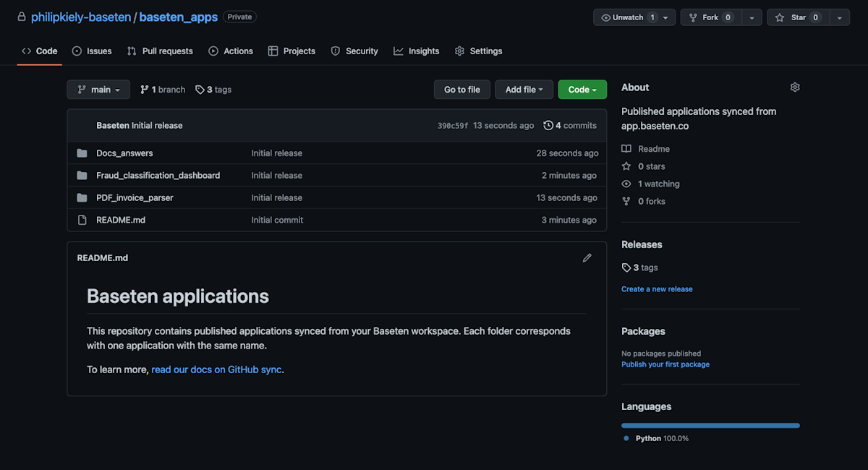Screen dimensions: 868x470
Task: Expand the dropdown arrow next to Star
Action: pos(839,17)
